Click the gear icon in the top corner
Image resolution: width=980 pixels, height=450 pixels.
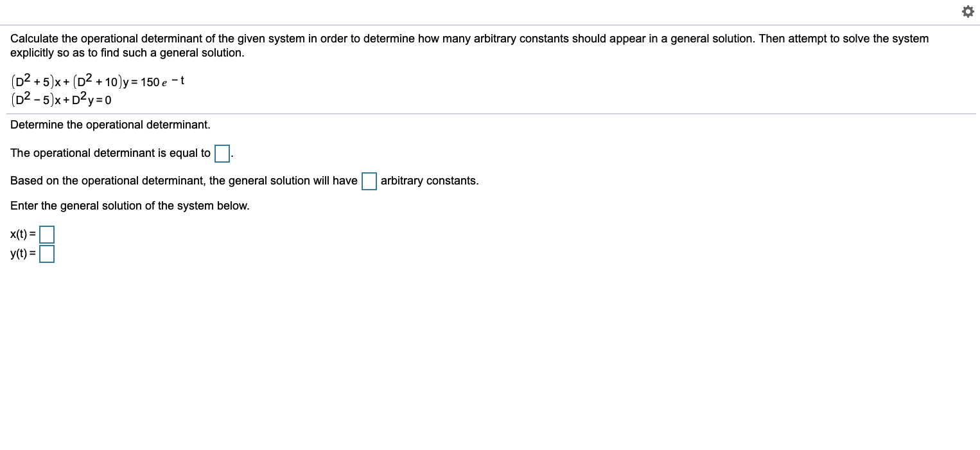(x=968, y=11)
